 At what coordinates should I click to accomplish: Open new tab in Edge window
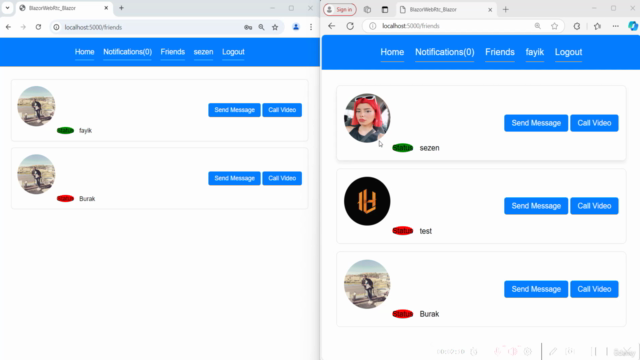click(x=506, y=9)
